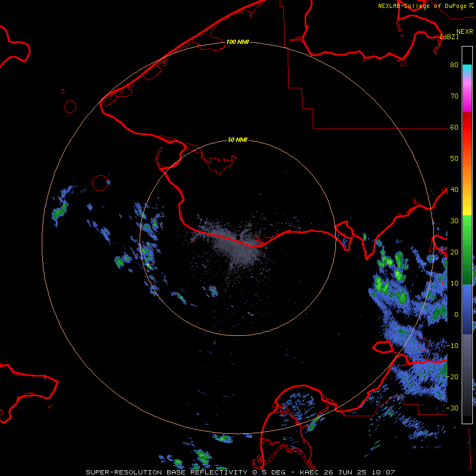Click the -20 value on the dBZ scale

pos(452,377)
